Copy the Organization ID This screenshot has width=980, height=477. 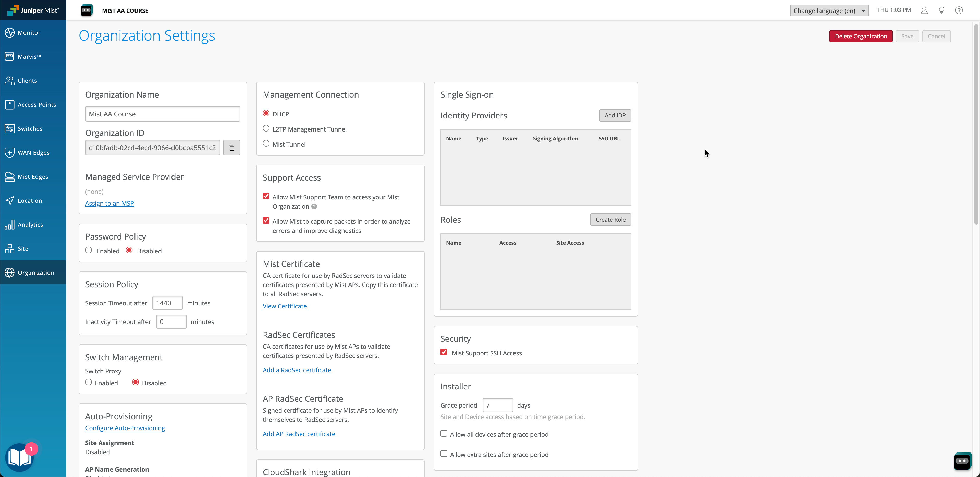point(231,147)
